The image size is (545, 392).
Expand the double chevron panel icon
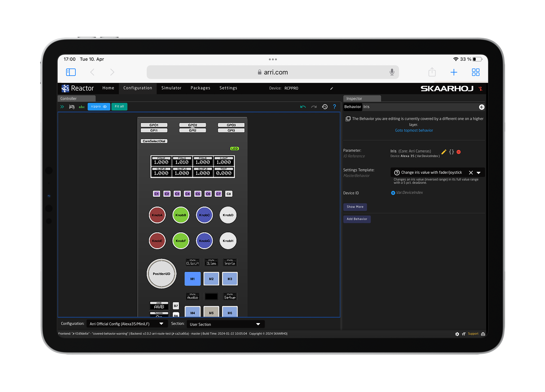tap(62, 107)
